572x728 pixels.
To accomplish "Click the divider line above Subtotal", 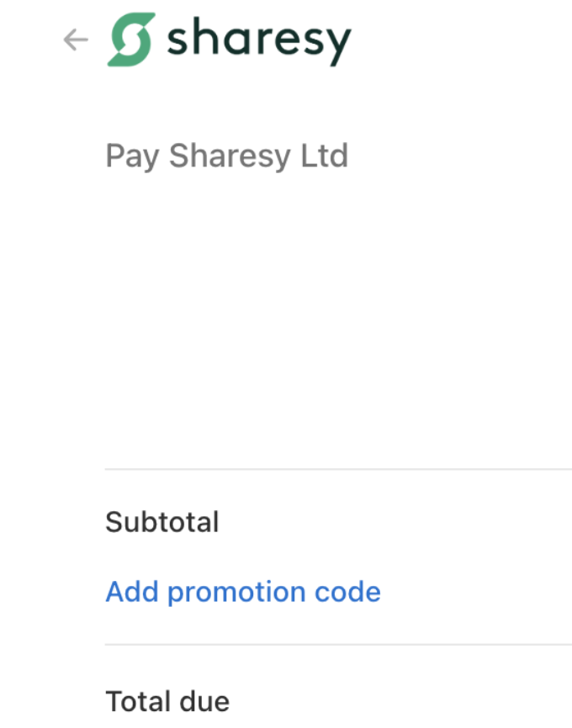I will (338, 469).
